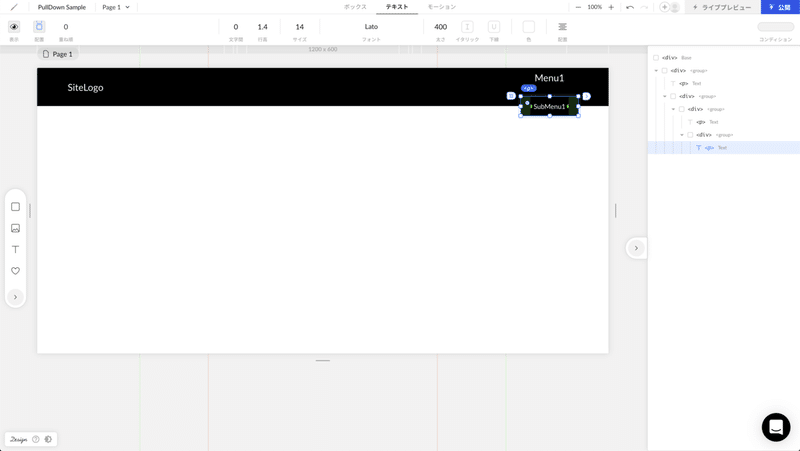Click the 行高 line height 1.4 field
Screen dimensions: 800x451
[262, 27]
